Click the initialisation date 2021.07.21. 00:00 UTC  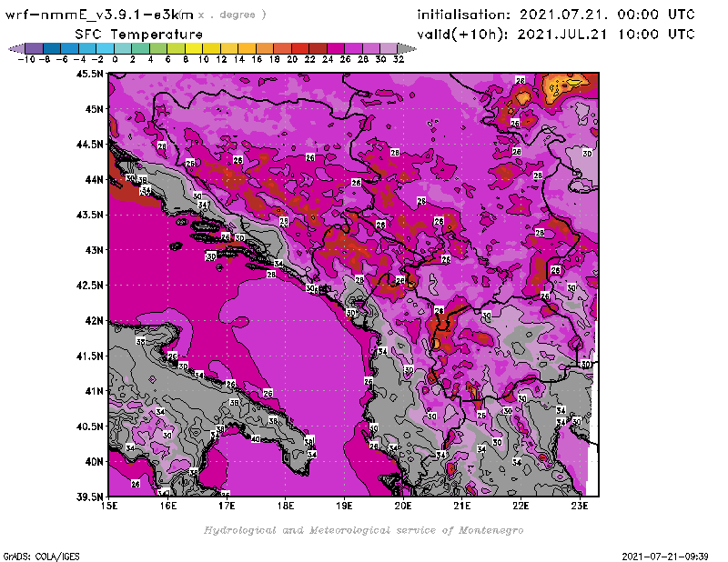click(x=607, y=15)
